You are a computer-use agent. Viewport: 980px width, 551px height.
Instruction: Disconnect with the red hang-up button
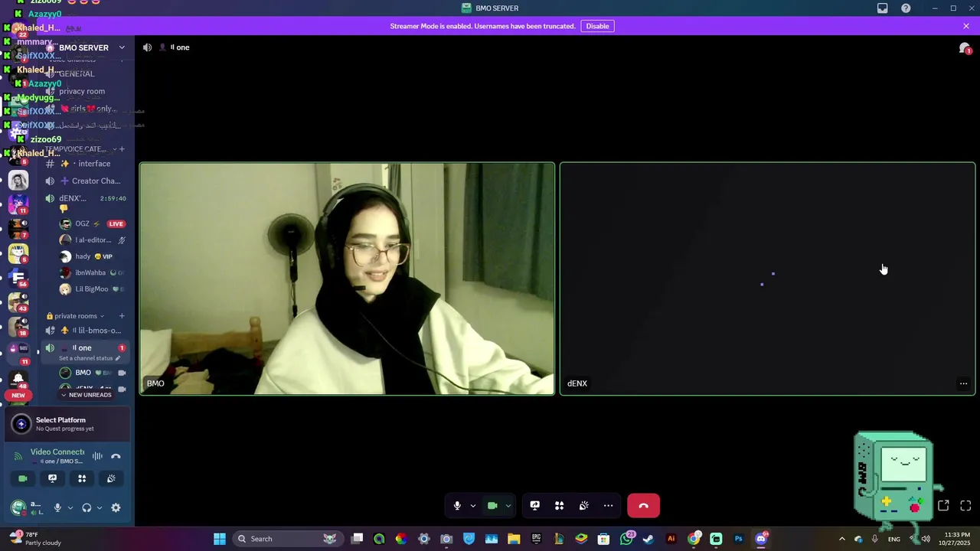click(643, 506)
